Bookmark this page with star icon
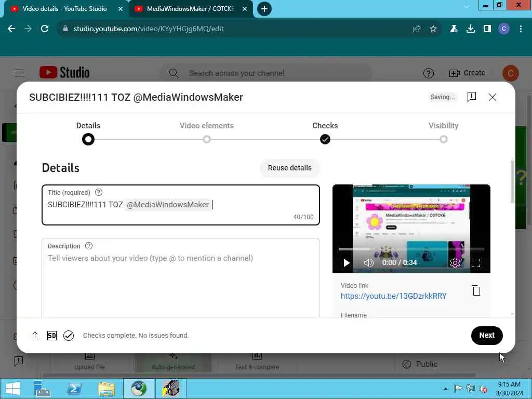Viewport: 532px width, 399px height. click(433, 29)
